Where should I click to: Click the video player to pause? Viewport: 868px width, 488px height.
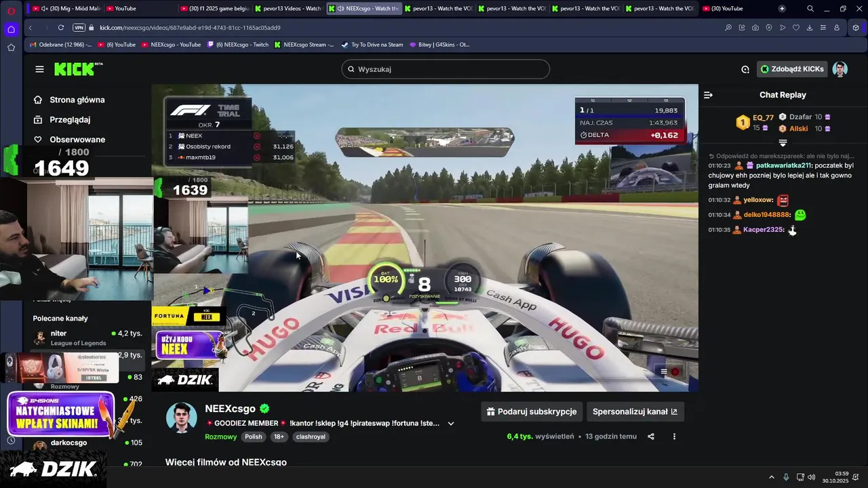[x=425, y=237]
